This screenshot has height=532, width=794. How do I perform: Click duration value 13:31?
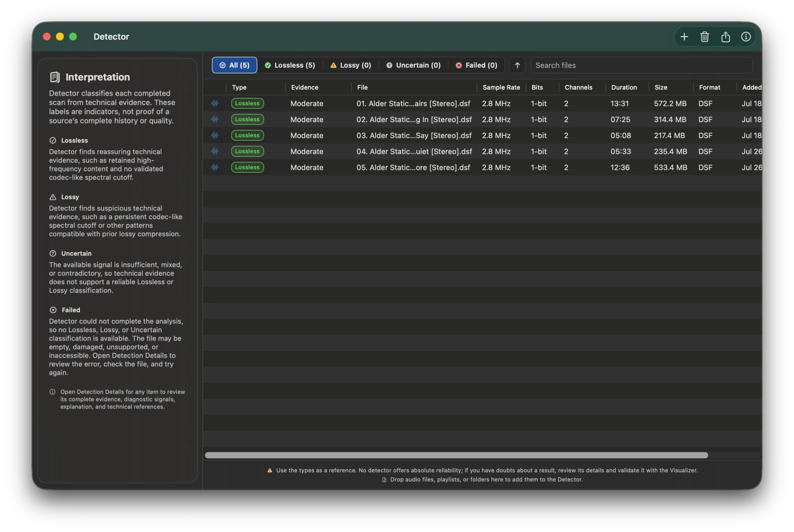pyautogui.click(x=620, y=104)
